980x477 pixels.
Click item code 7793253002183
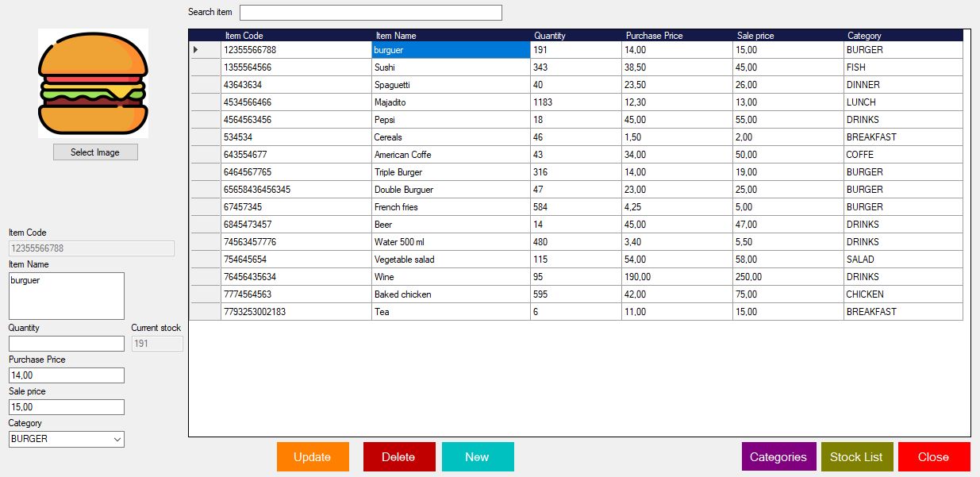pyautogui.click(x=297, y=312)
